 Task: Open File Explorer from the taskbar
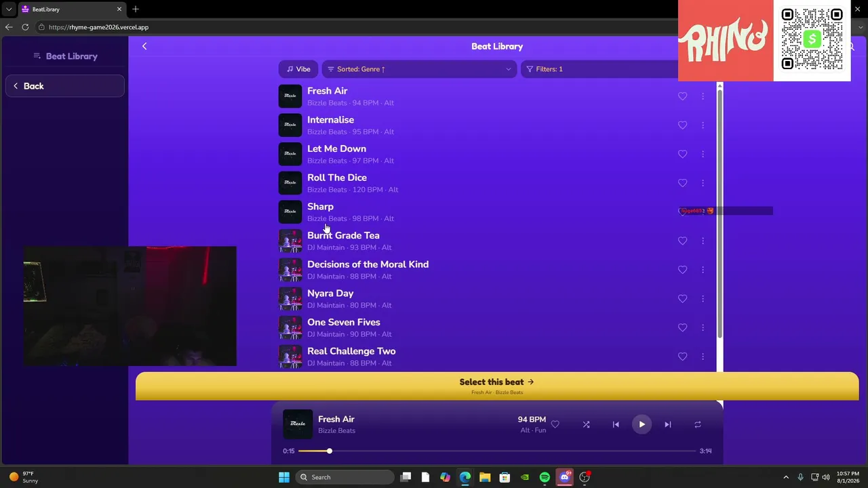[x=485, y=477]
